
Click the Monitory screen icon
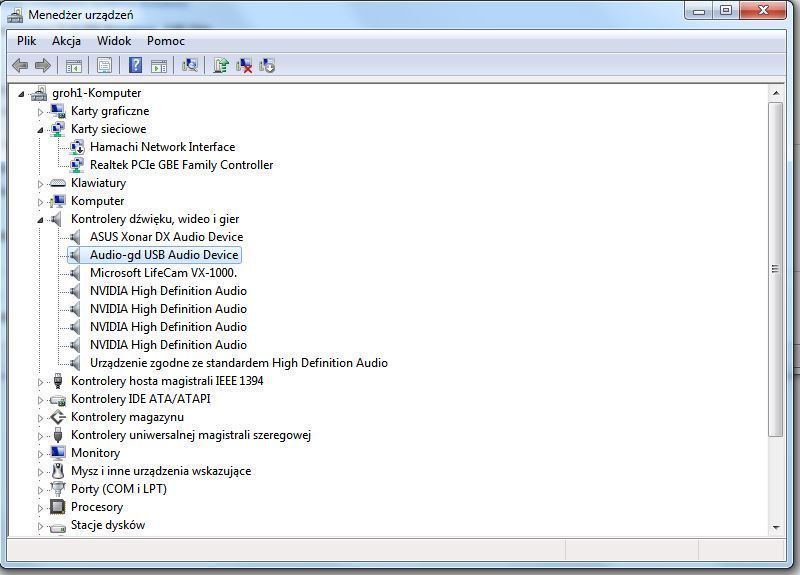click(58, 453)
